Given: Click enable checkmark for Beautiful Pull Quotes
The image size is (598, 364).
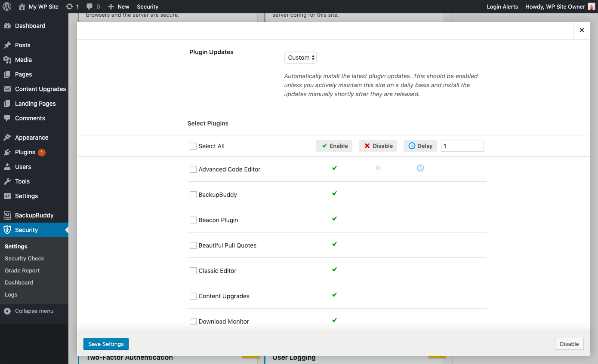Looking at the screenshot, I should (x=334, y=244).
